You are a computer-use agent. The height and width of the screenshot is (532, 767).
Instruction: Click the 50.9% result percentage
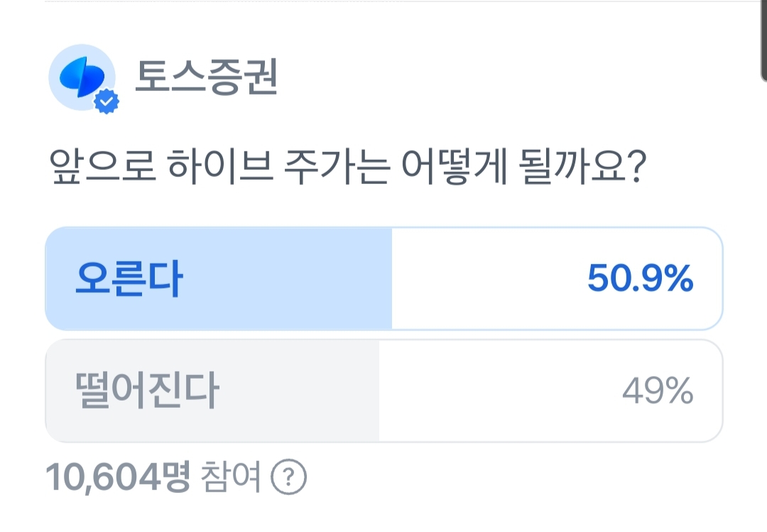click(x=640, y=279)
